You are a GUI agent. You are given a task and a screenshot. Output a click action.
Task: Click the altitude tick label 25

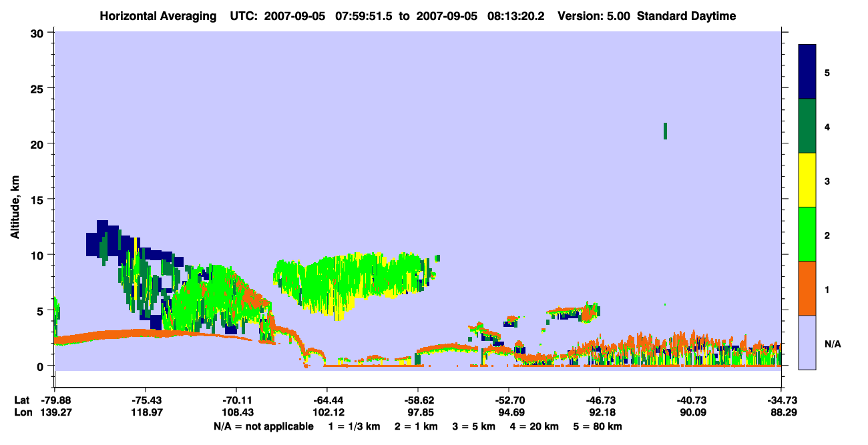point(38,88)
